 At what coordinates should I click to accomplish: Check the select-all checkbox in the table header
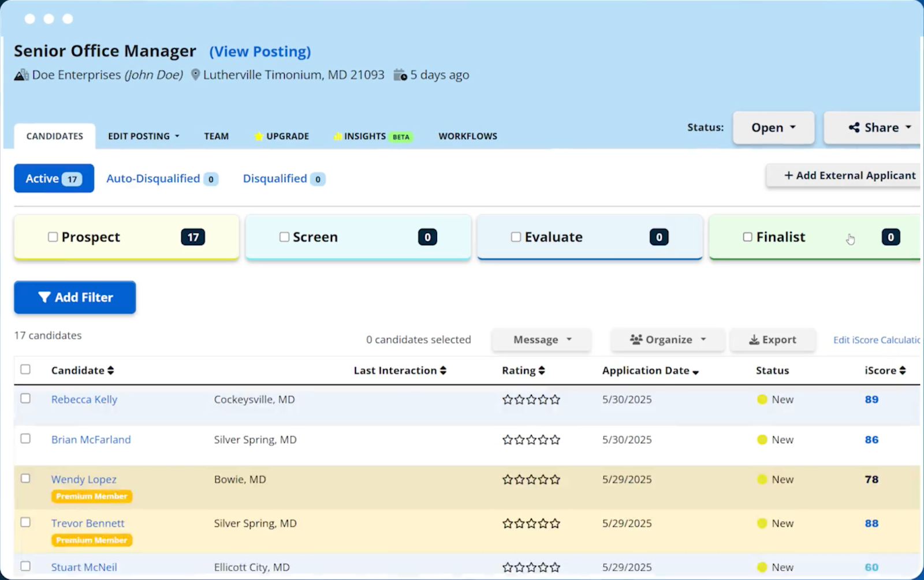tap(25, 369)
